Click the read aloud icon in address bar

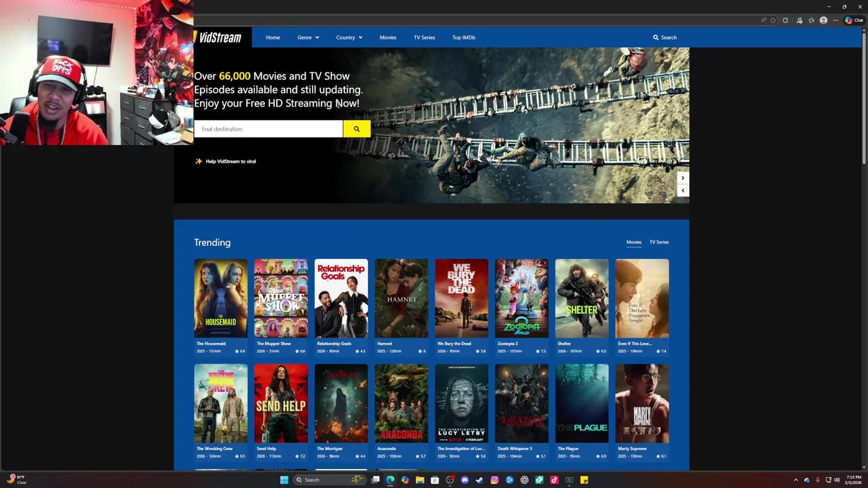(764, 20)
